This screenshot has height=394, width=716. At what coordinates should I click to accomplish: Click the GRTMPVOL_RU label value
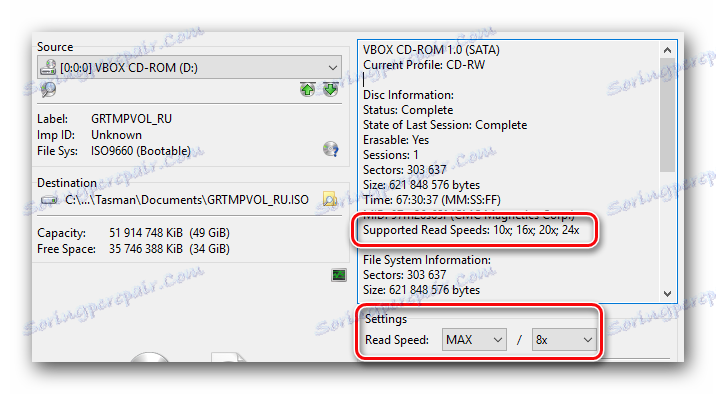(132, 119)
